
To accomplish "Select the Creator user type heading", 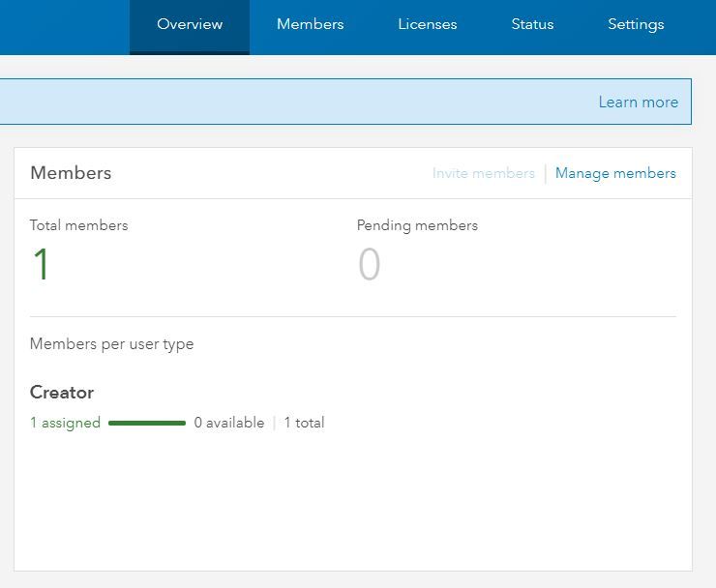I will click(62, 393).
